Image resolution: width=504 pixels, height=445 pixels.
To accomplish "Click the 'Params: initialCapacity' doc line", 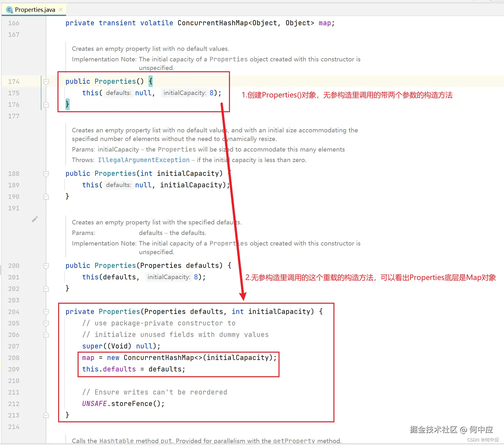I will coord(208,149).
